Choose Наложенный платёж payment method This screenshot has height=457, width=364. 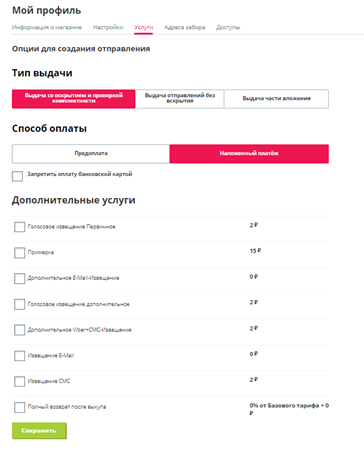(249, 154)
